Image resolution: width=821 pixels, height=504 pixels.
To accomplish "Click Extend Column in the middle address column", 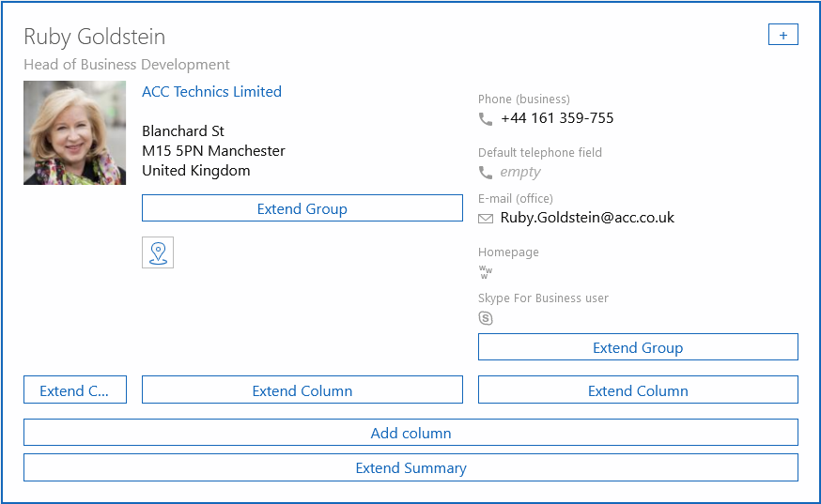I will tap(302, 390).
